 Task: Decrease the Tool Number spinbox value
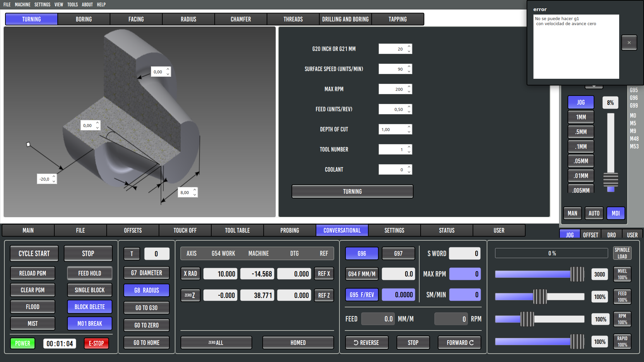pyautogui.click(x=409, y=152)
